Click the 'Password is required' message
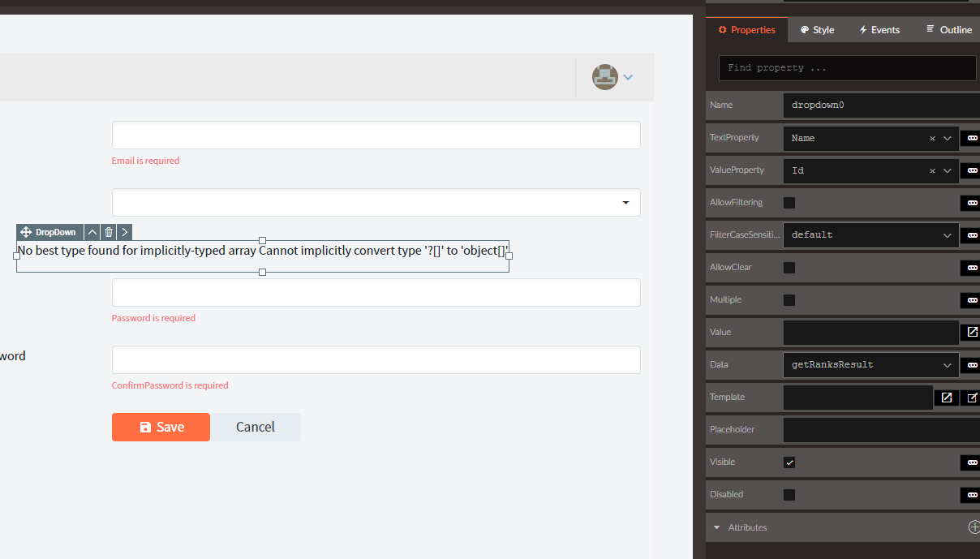The image size is (980, 559). coord(153,318)
